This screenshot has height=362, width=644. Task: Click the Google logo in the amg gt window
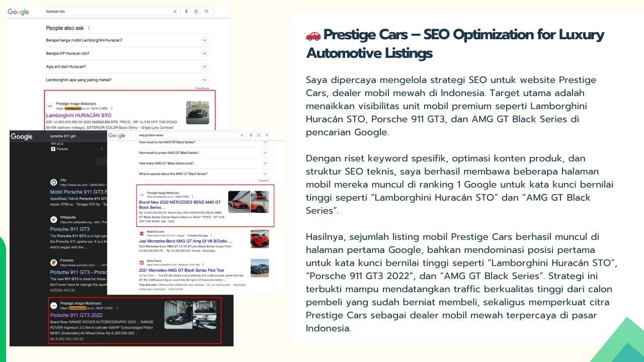click(117, 136)
